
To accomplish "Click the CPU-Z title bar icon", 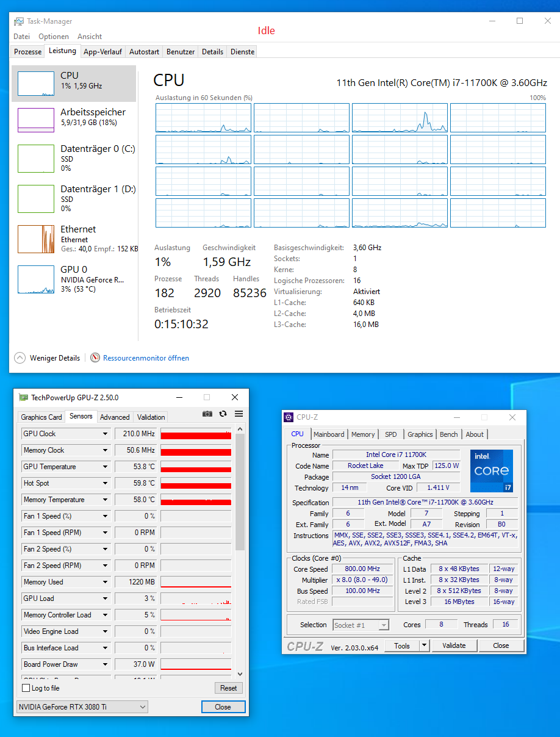I will coord(289,417).
